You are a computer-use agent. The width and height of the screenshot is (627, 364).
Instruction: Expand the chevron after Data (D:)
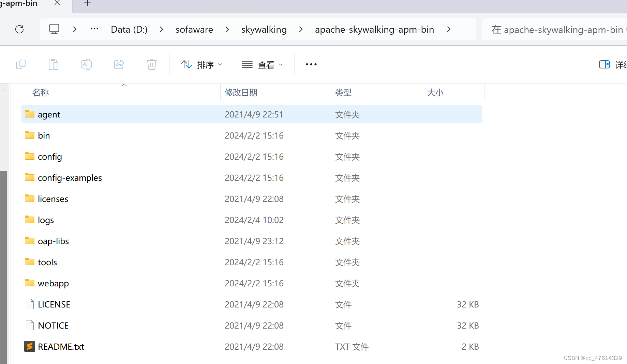pos(162,29)
